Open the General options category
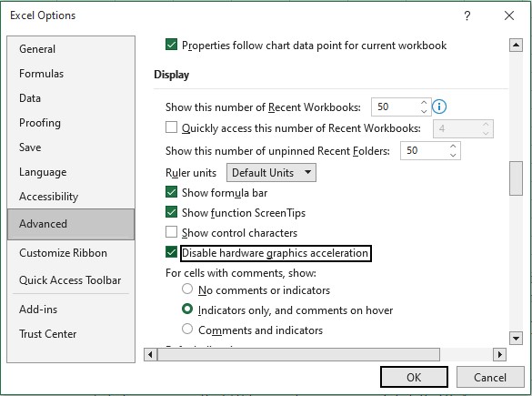This screenshot has width=532, height=396. (71, 49)
